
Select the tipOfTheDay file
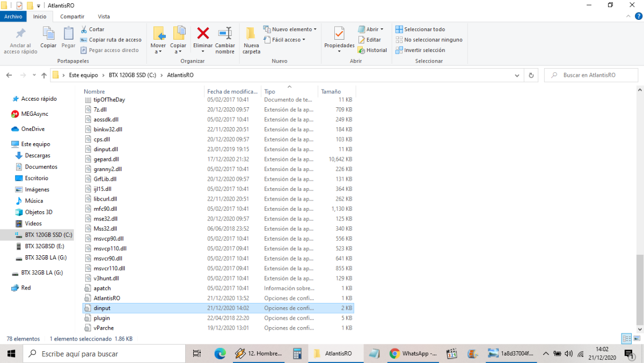coord(218,100)
